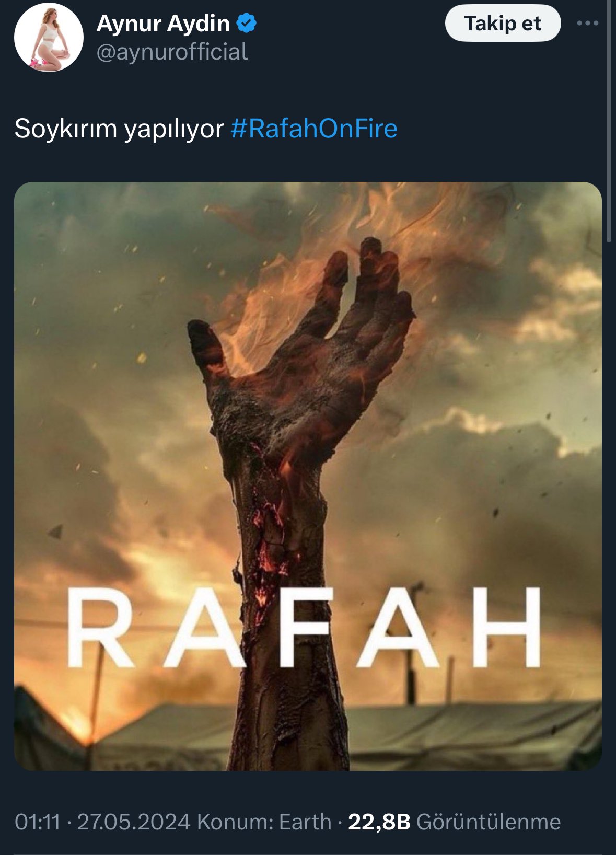
Task: Open Aynur Aydin's profile picture
Action: pyautogui.click(x=49, y=37)
